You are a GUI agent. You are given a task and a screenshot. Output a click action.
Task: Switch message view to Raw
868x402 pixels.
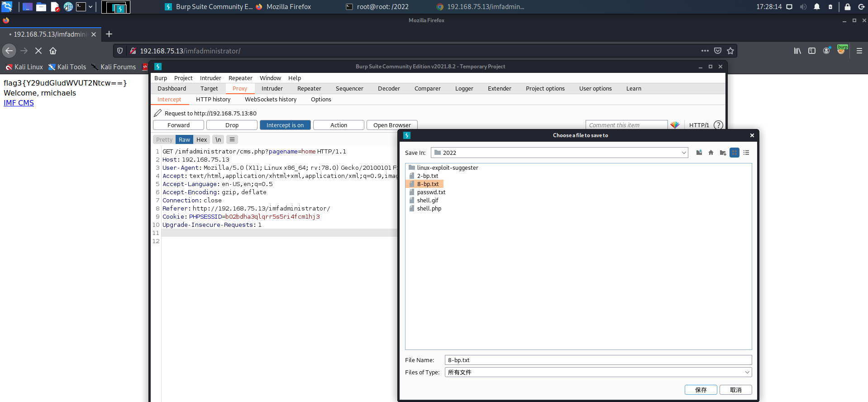(x=184, y=139)
